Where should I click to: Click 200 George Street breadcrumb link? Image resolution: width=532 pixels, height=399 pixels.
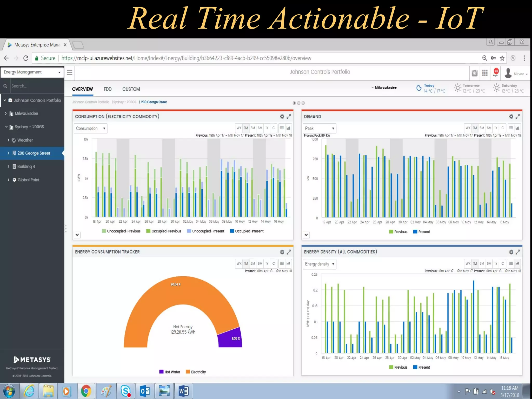click(154, 102)
